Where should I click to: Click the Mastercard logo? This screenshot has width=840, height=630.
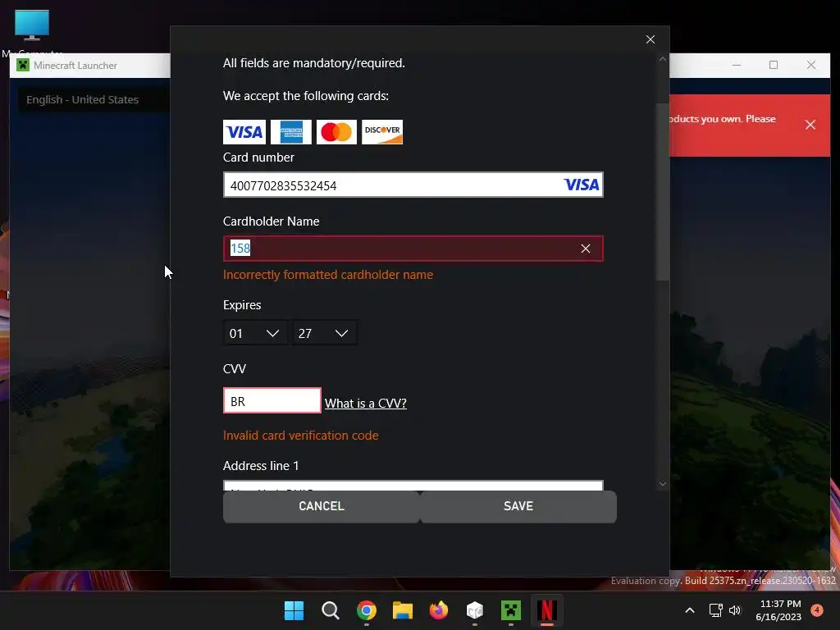336,132
